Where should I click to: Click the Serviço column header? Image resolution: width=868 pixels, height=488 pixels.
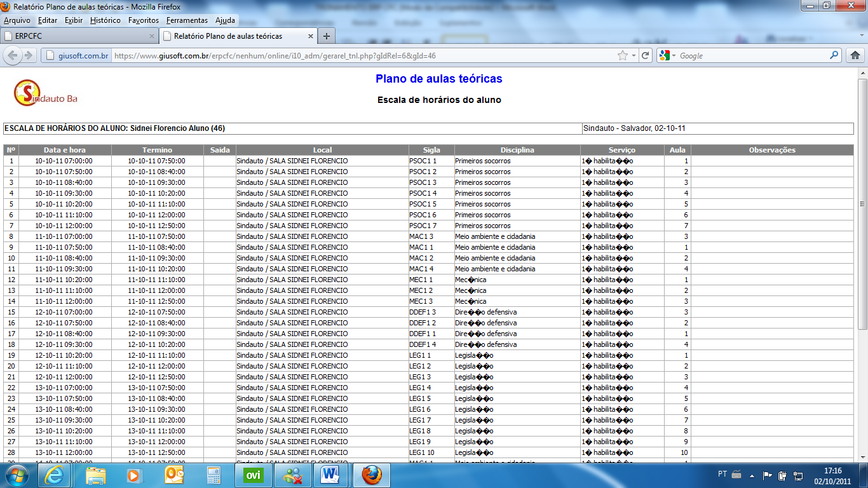coord(621,150)
